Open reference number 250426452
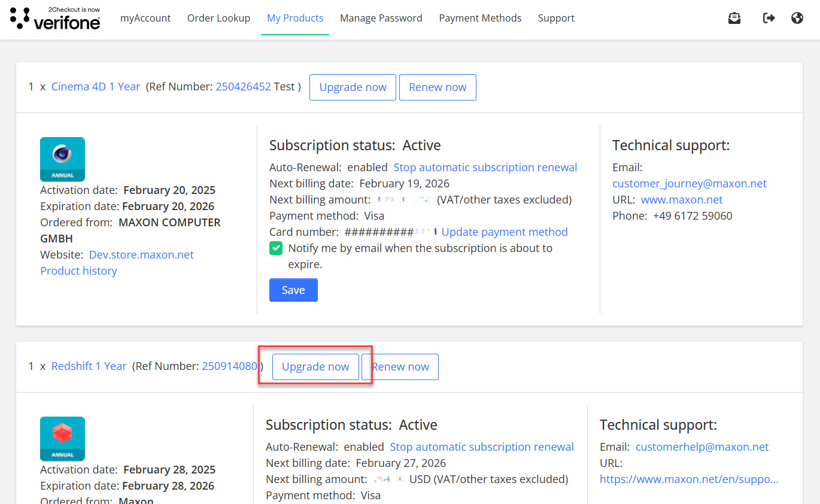 [x=244, y=87]
